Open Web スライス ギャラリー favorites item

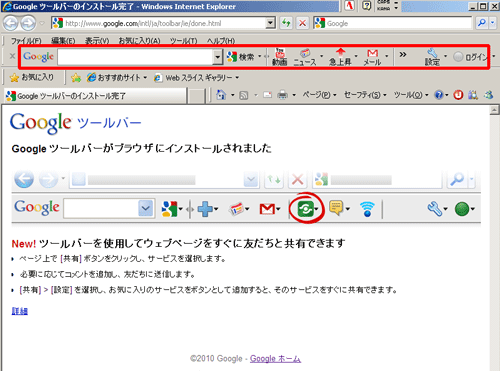point(196,78)
